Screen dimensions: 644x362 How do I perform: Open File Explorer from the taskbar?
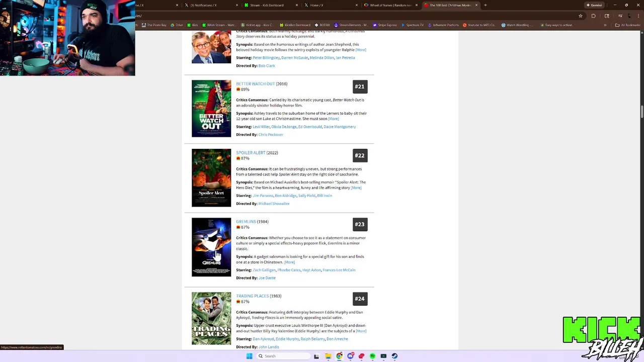coord(328,356)
